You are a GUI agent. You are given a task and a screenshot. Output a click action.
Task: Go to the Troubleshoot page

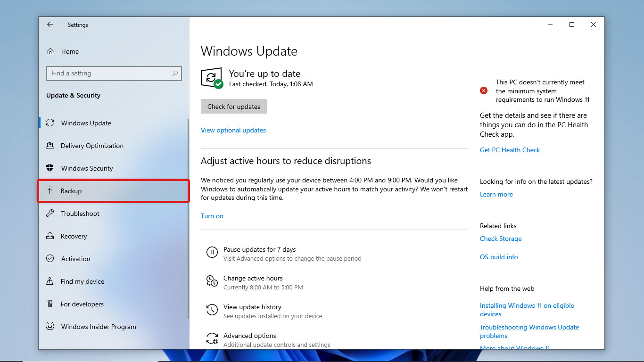point(80,214)
